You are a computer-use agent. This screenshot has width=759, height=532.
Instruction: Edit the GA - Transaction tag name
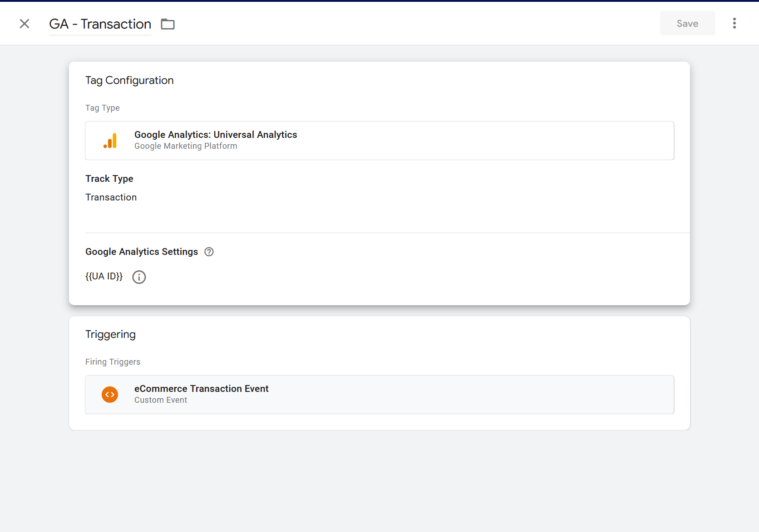pyautogui.click(x=100, y=24)
